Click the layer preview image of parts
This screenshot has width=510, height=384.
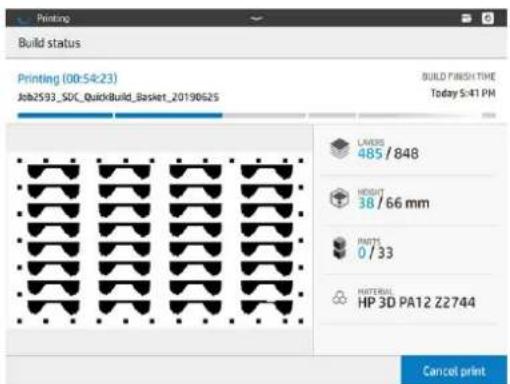(x=160, y=241)
